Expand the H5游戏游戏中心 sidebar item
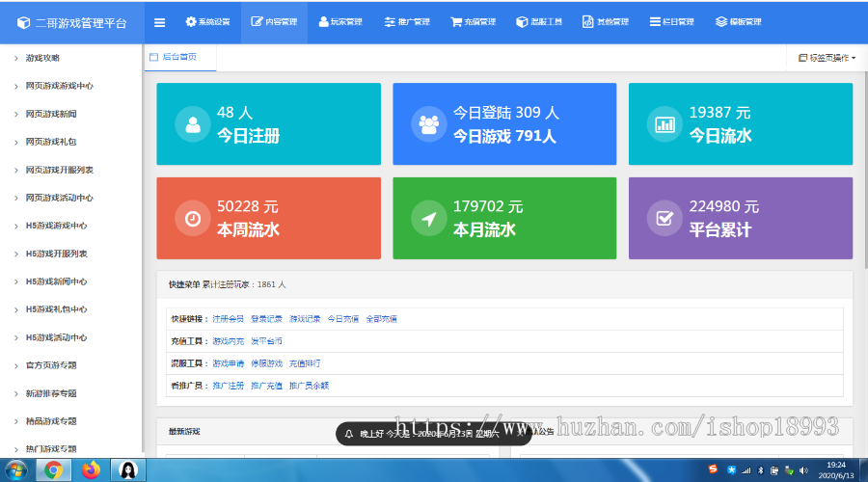 (56, 226)
